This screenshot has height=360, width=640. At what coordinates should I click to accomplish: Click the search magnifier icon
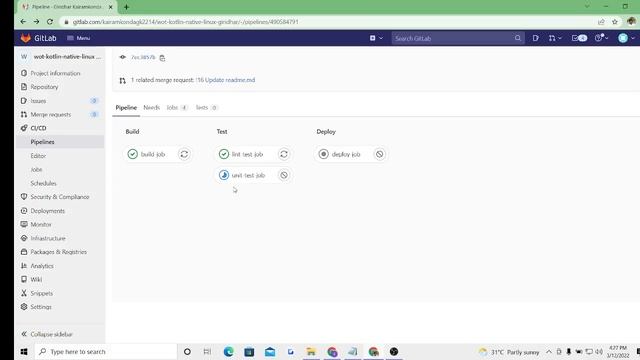click(518, 38)
